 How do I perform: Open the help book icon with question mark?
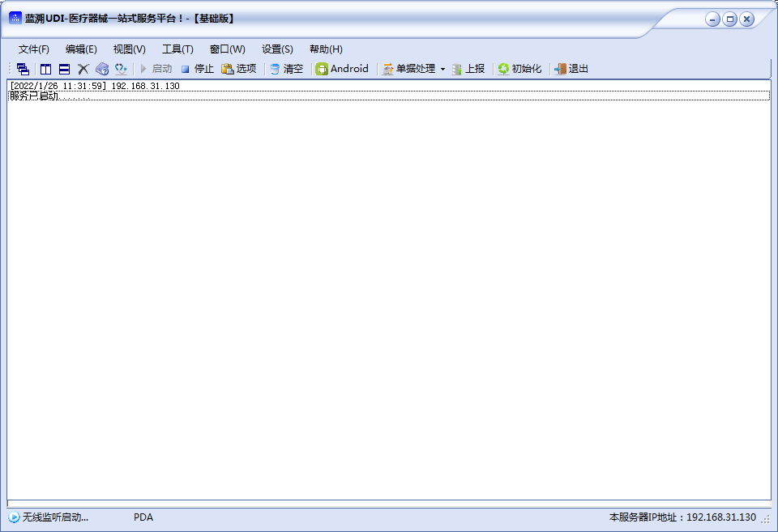(102, 69)
